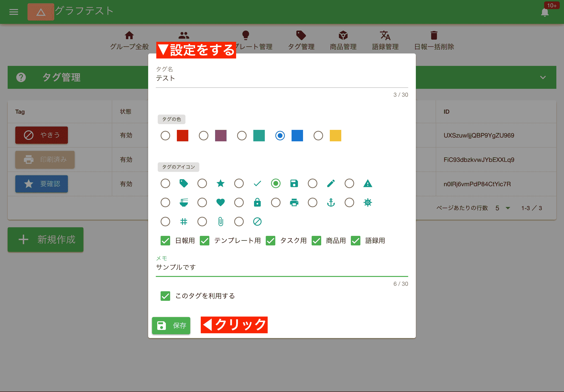This screenshot has width=564, height=392.
Task: Pick the star icon as tag icon
Action: point(221,183)
